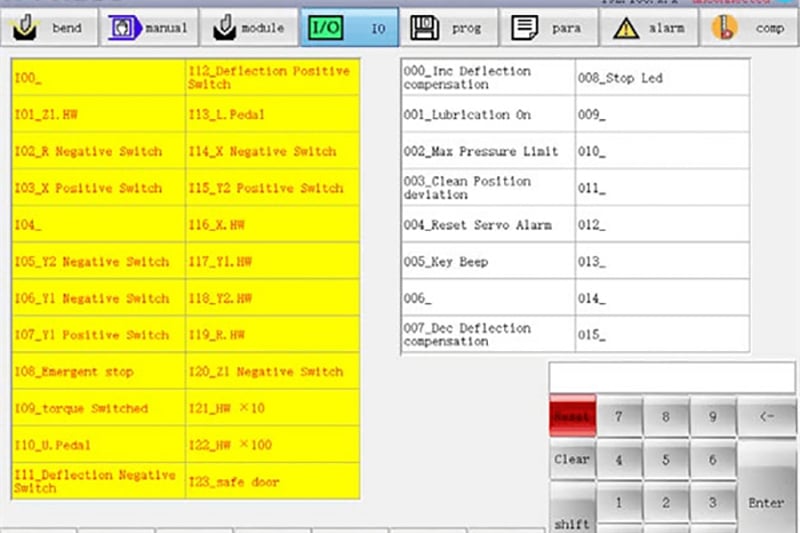
Task: Open the comp thermometer icon
Action: click(x=724, y=28)
